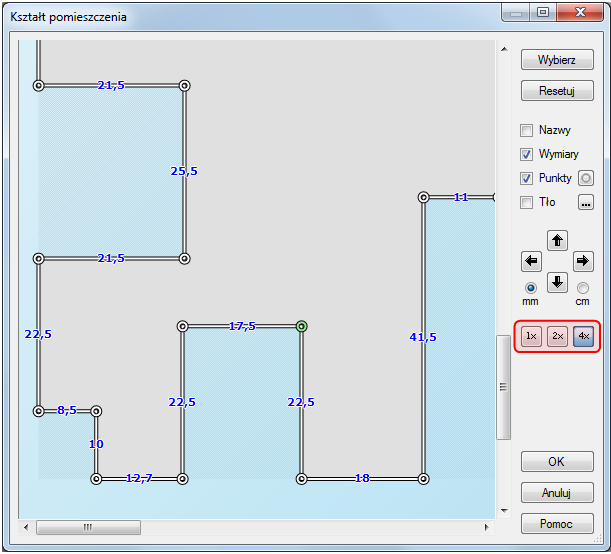This screenshot has width=611, height=554.
Task: Click the right arrow pan button
Action: tap(584, 261)
